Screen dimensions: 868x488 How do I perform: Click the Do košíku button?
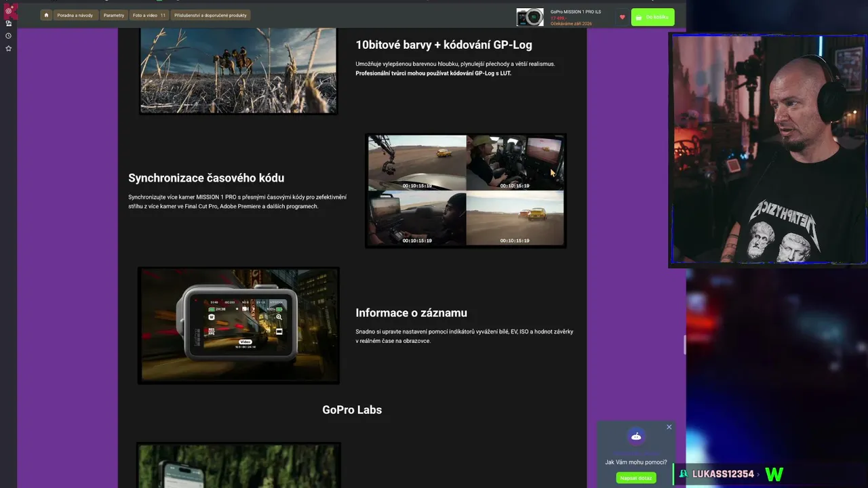tap(652, 17)
